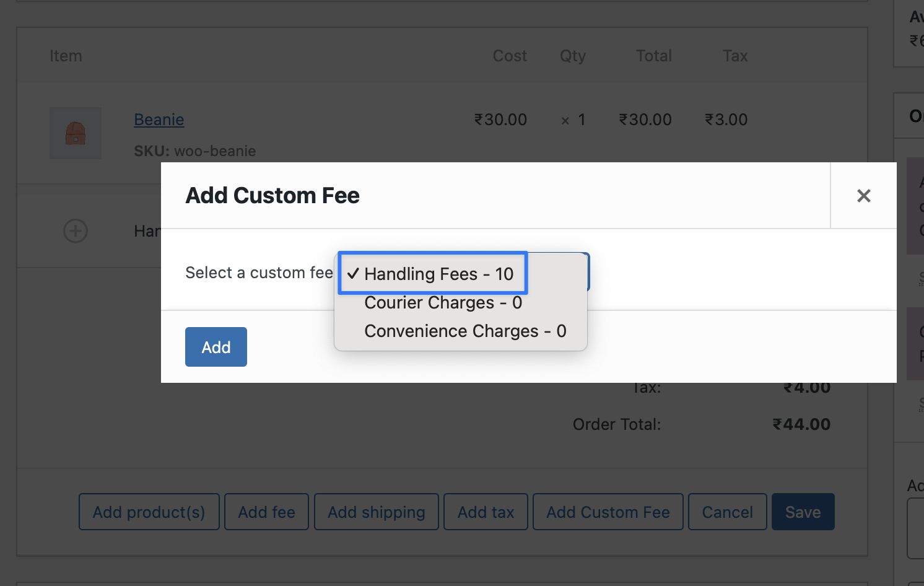Click the Add shipping button
The image size is (924, 586).
(377, 512)
